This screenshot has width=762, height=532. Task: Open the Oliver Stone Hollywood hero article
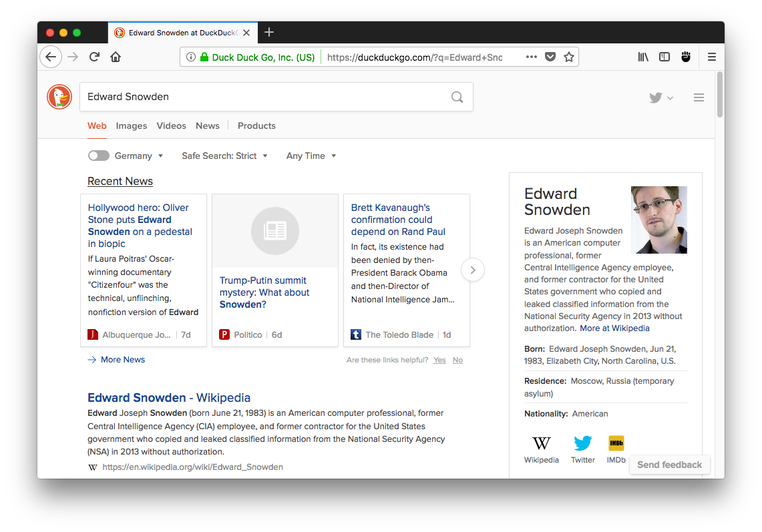(x=140, y=226)
